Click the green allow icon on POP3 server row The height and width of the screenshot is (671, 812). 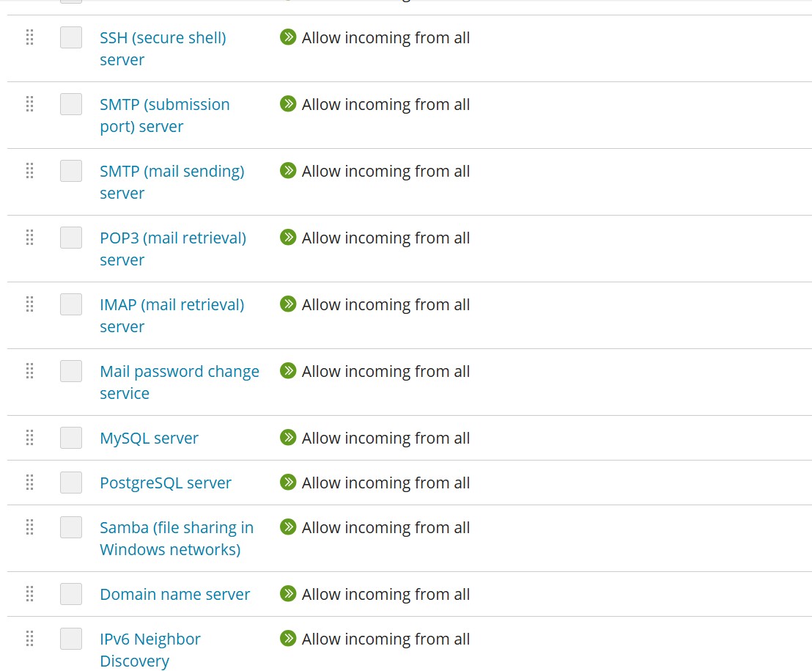288,238
